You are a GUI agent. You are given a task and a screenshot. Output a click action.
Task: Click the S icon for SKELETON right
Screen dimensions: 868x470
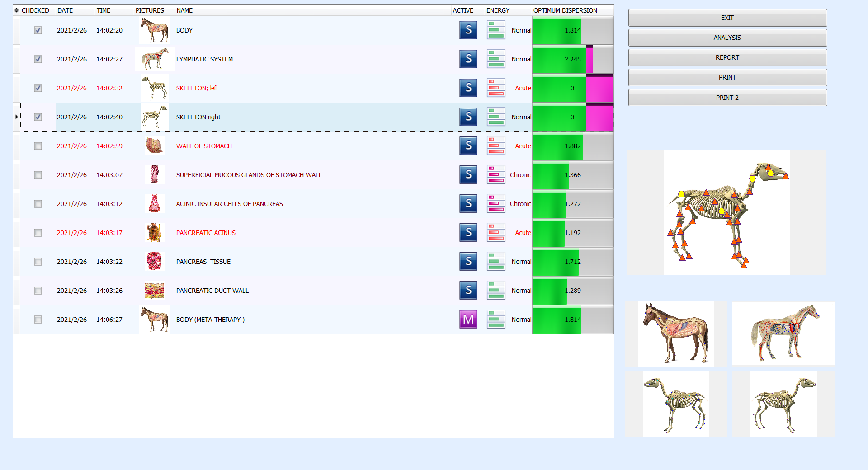(x=468, y=117)
